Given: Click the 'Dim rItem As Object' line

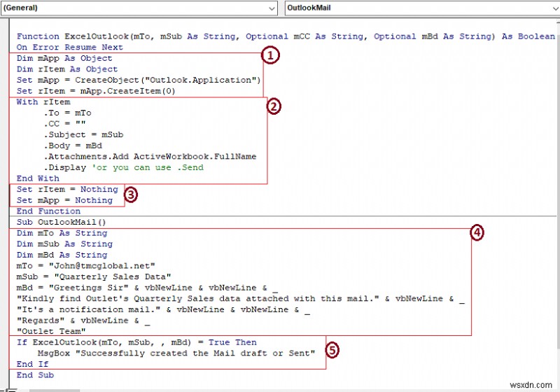Looking at the screenshot, I should click(66, 69).
